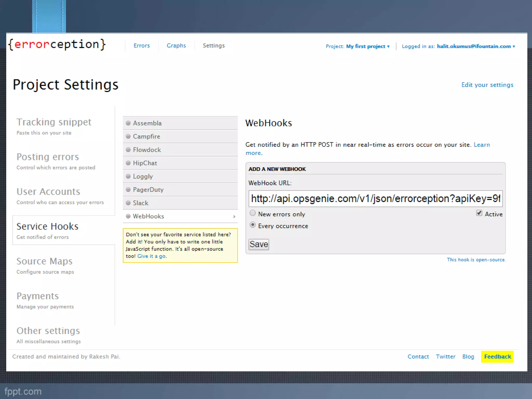Click the Slack status dot icon
532x399 pixels.
pos(128,203)
